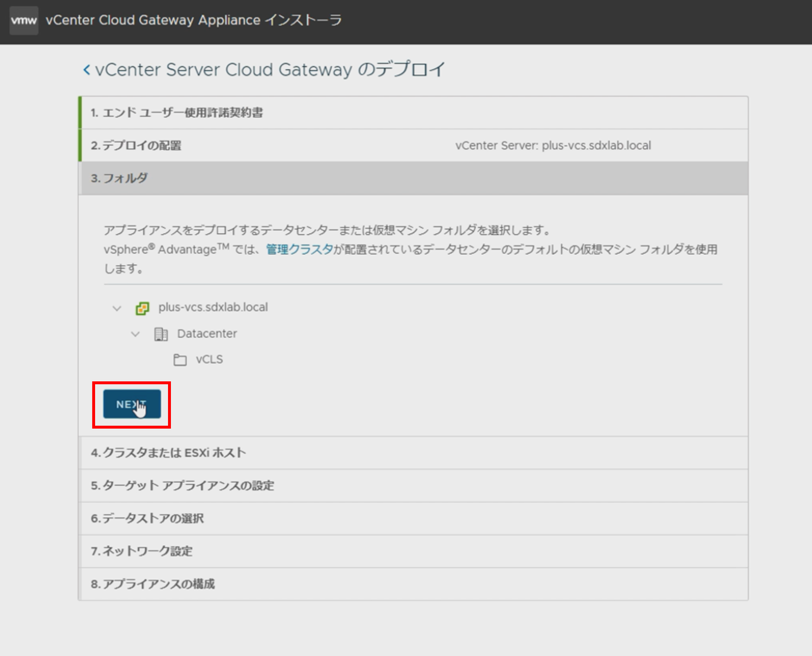Click the vCenter Server Cloud Gateway のデプロイ title
Screen dimensions: 812x656
[x=270, y=70]
